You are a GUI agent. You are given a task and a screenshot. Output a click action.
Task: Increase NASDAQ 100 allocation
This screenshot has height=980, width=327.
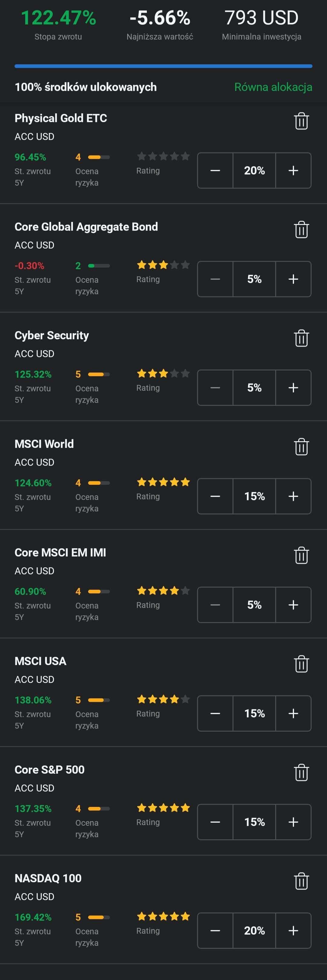pos(293,930)
